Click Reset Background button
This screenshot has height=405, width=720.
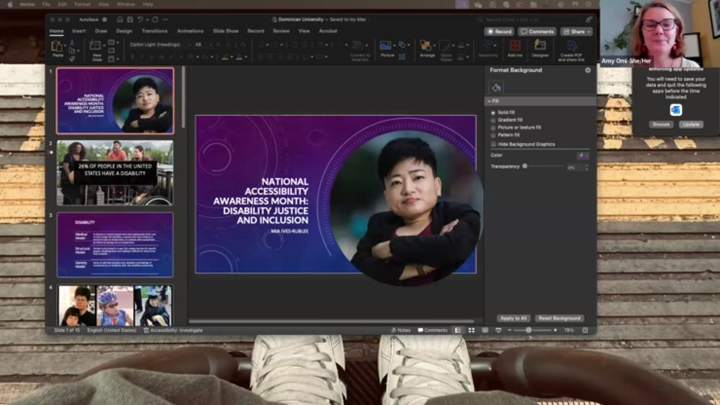point(559,318)
